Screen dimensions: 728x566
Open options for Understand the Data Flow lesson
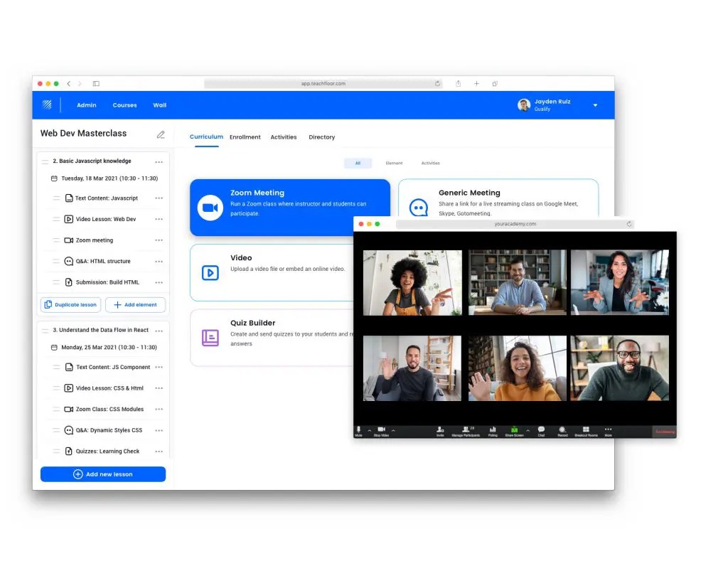coord(159,331)
